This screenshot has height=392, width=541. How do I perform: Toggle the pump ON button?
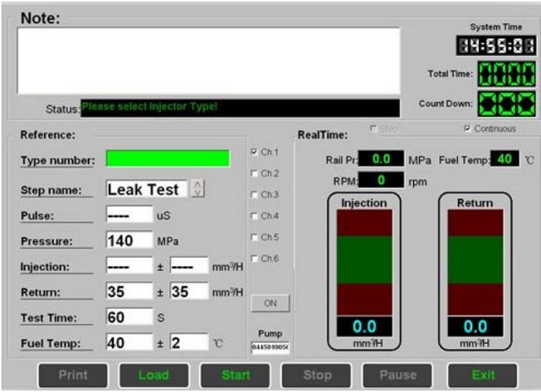point(269,303)
